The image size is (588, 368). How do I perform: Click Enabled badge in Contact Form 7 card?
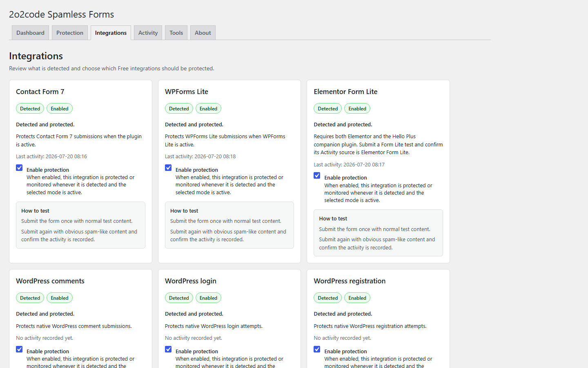point(60,108)
